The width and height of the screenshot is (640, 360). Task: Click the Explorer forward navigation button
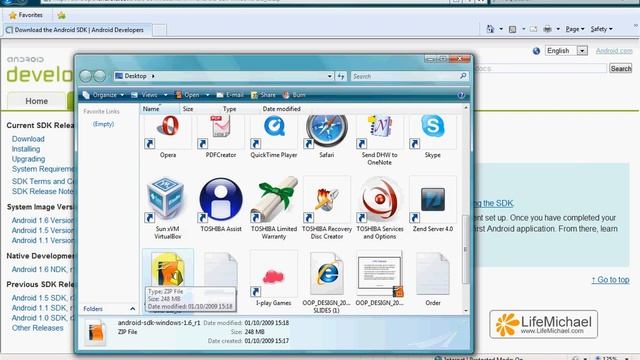(x=100, y=76)
